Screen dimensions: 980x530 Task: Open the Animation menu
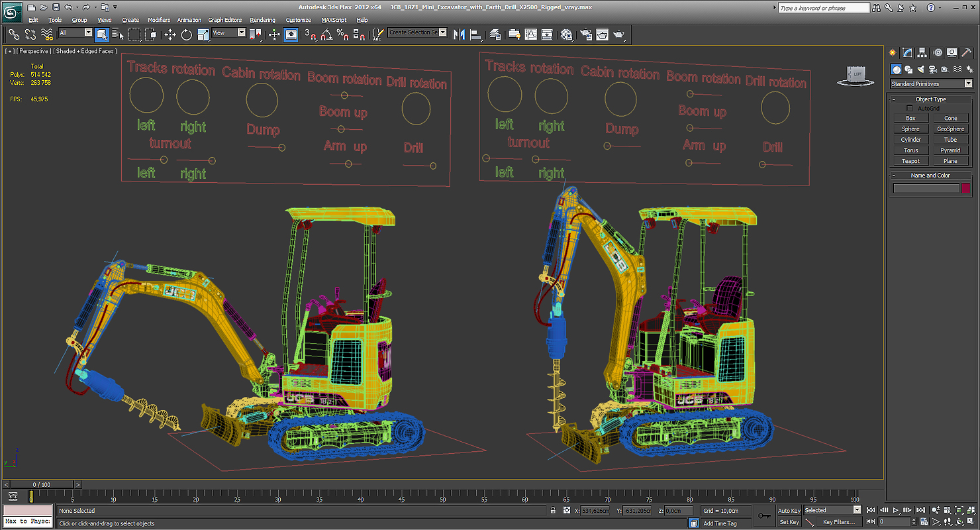click(189, 20)
